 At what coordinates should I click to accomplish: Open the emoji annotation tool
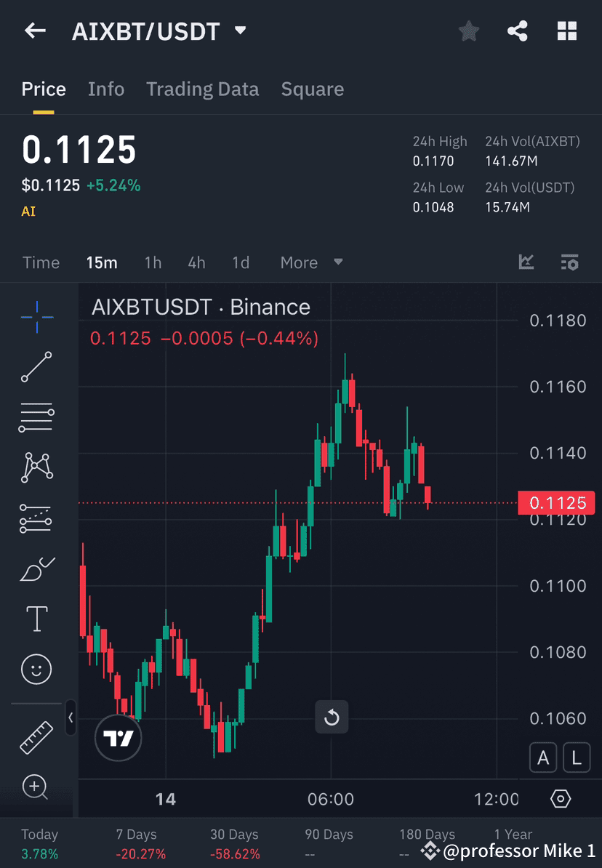tap(36, 669)
